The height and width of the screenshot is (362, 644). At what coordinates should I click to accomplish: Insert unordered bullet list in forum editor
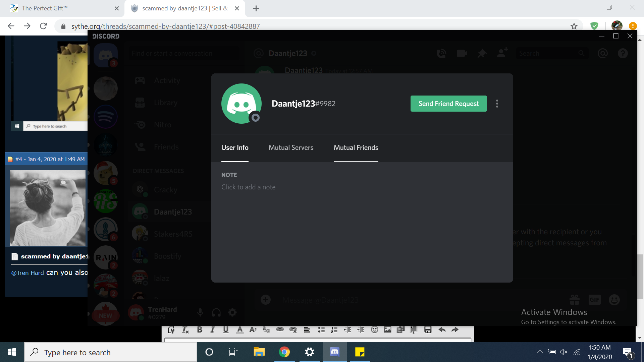[321, 330]
